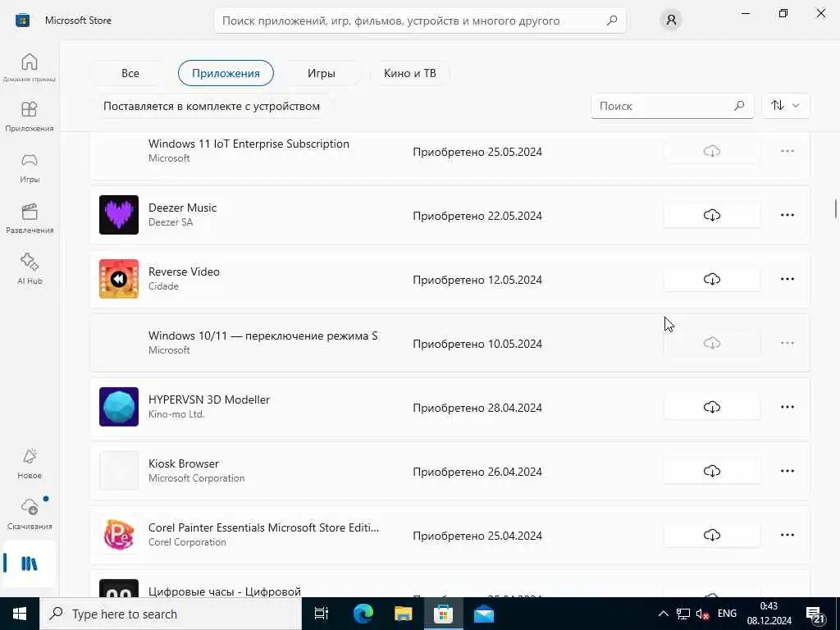
Task: Click Windows 10/11 — переключение режима S title
Action: point(263,336)
